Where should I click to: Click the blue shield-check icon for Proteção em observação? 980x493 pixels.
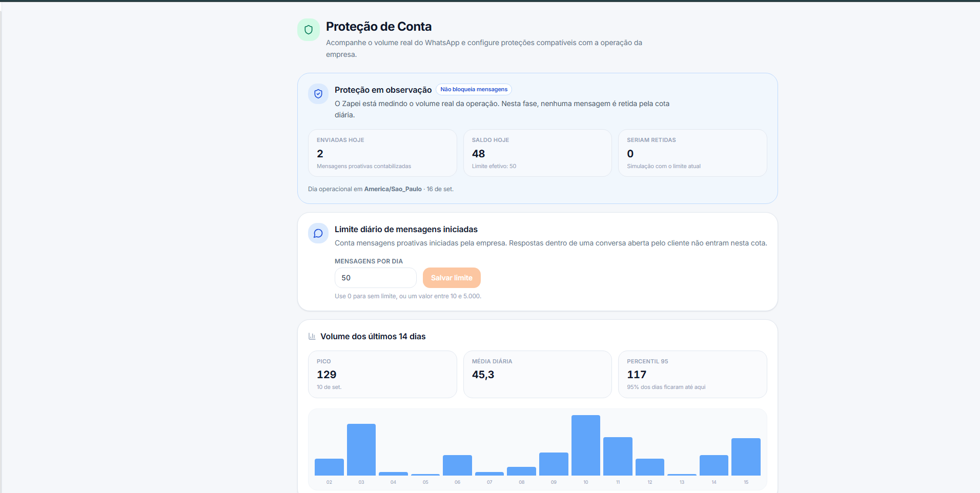point(318,94)
